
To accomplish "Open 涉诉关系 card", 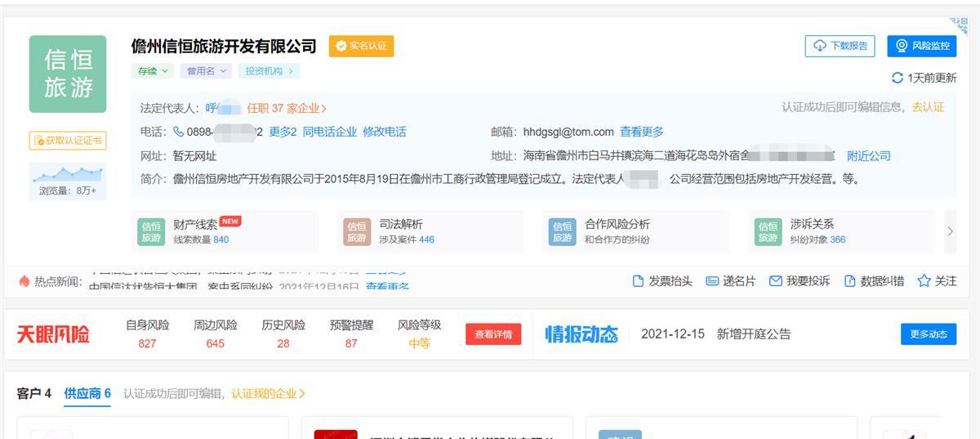I will click(841, 231).
